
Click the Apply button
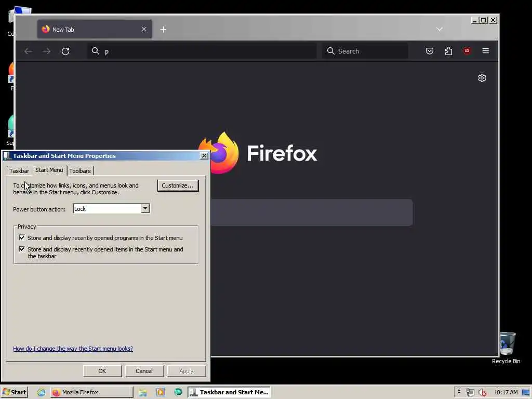187,371
